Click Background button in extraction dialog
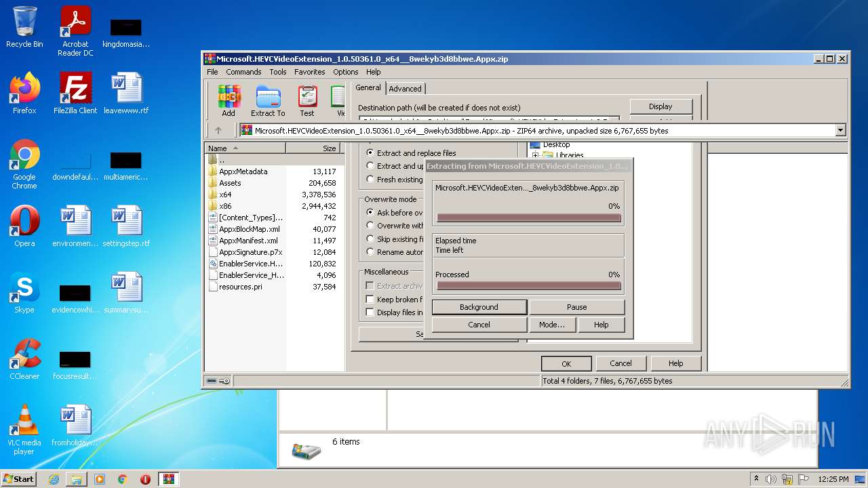Viewport: 868px width, 488px height. pos(479,307)
